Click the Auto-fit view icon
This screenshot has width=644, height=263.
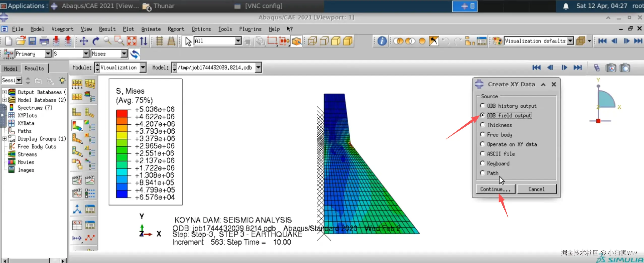coord(132,41)
